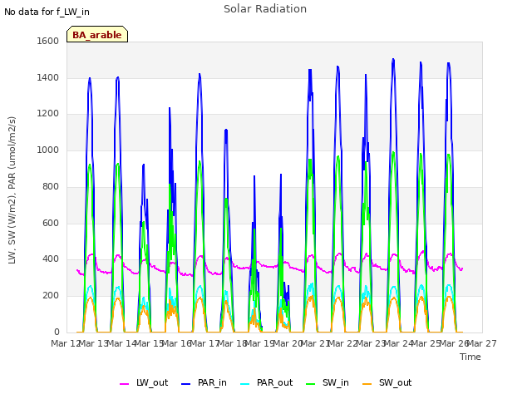Click the 'No data for f_LW_in' message
The width and height of the screenshot is (532, 399).
tap(47, 12)
